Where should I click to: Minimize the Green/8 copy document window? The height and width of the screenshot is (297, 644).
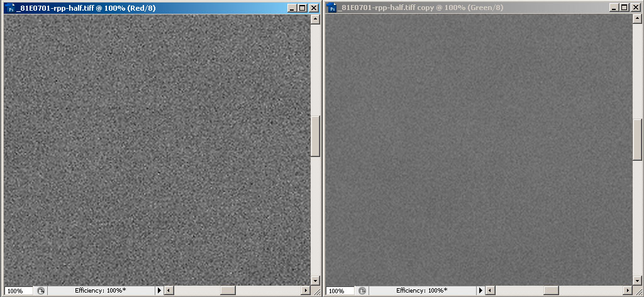point(614,8)
